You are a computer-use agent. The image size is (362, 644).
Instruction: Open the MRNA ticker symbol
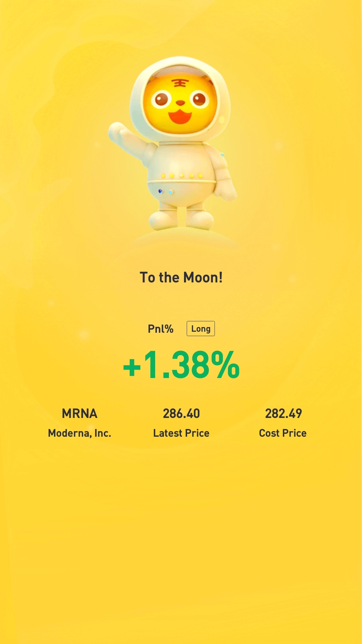tap(80, 414)
